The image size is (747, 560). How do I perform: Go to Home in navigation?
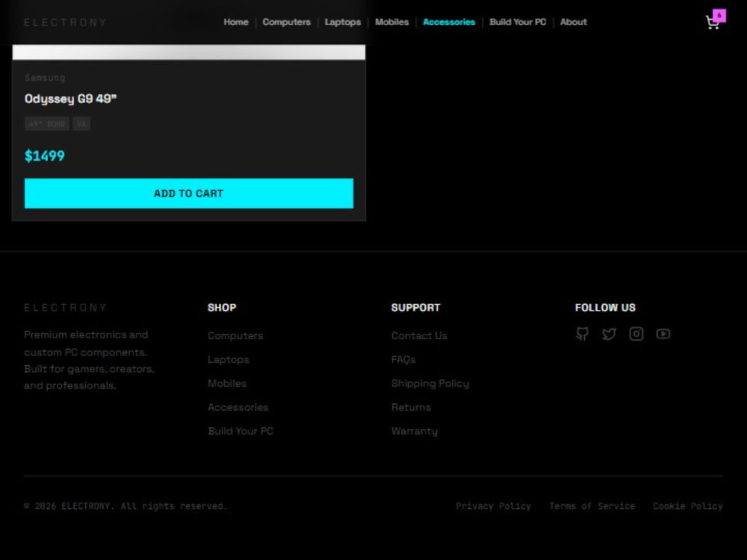click(x=236, y=22)
